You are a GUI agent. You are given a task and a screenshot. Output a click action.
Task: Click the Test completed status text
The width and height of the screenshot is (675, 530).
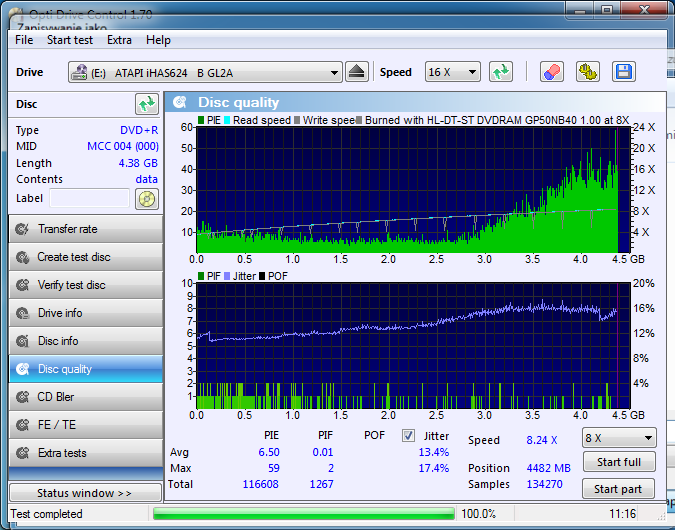point(46,514)
